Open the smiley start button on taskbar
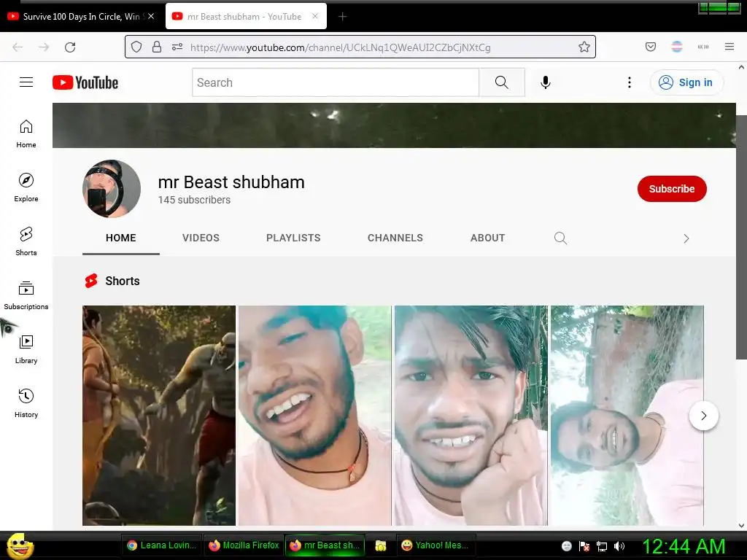Image resolution: width=747 pixels, height=560 pixels. pos(19,545)
